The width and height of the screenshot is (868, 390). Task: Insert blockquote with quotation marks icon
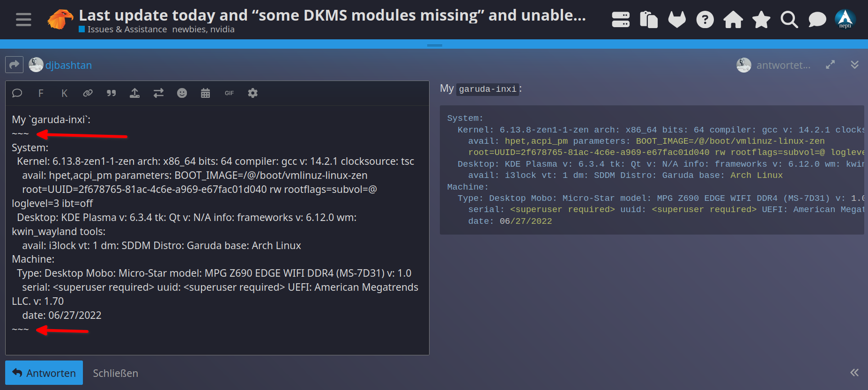111,93
